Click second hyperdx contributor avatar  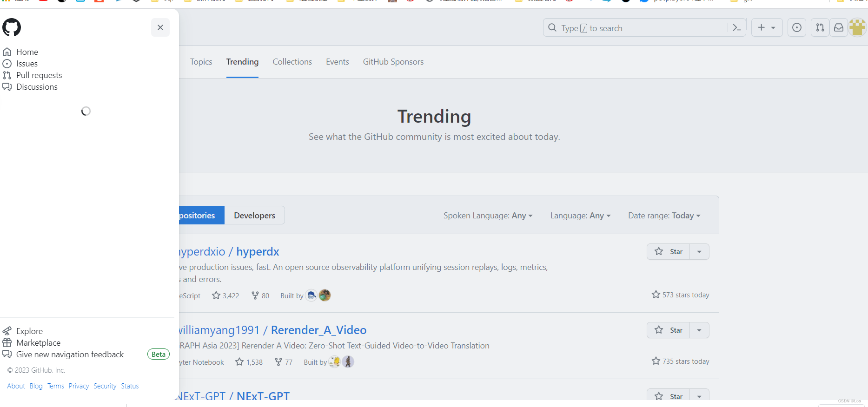pos(325,295)
